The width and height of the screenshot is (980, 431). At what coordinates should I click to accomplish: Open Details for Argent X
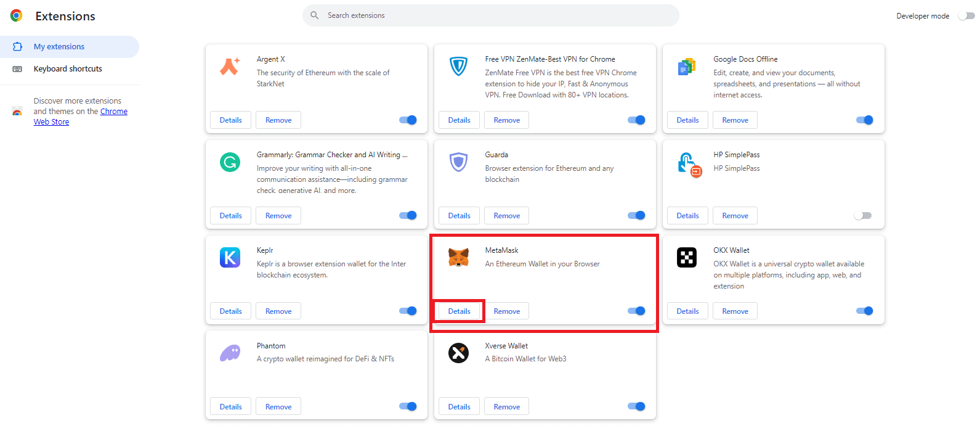click(231, 120)
